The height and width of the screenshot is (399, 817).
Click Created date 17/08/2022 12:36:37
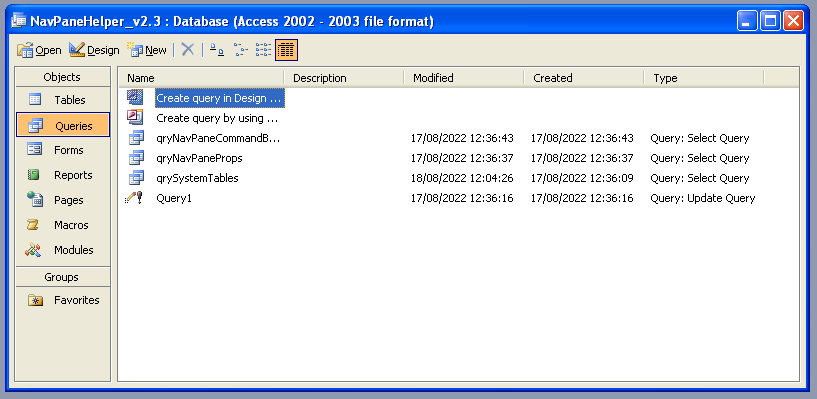click(x=582, y=158)
